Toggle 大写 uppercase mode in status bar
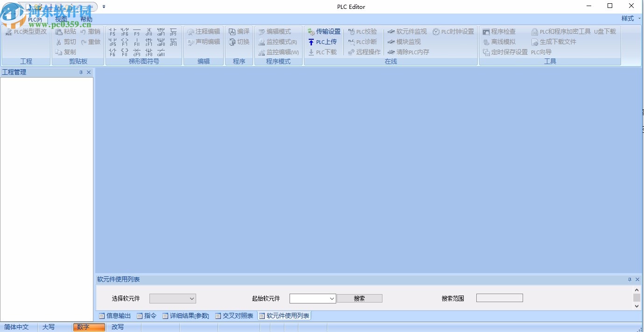This screenshot has height=332, width=644. point(49,327)
